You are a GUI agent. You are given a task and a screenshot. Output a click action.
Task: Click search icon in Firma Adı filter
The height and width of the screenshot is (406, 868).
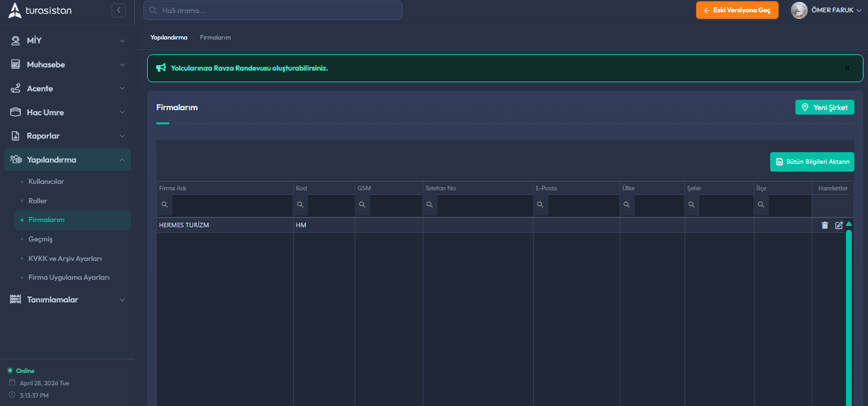[x=165, y=205]
